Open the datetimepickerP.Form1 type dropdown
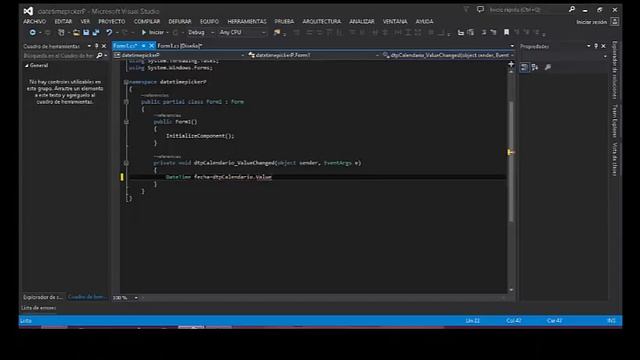The image size is (640, 360). click(314, 56)
